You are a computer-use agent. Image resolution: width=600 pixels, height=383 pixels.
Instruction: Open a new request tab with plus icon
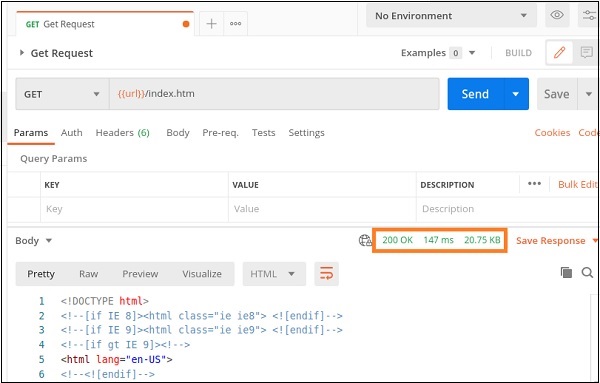click(x=211, y=24)
